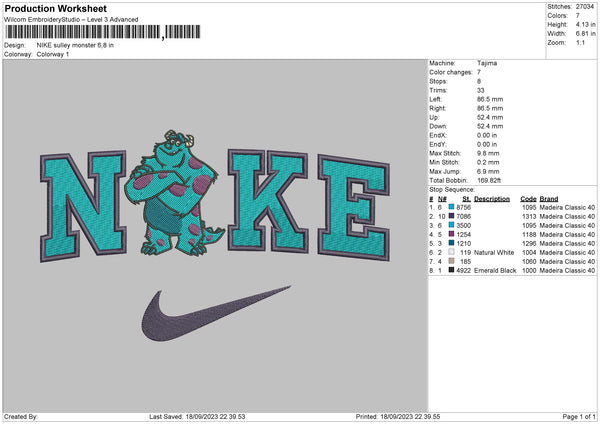The height and width of the screenshot is (424, 600).
Task: Click stitch count "1254" in stop sequence
Action: tap(463, 234)
